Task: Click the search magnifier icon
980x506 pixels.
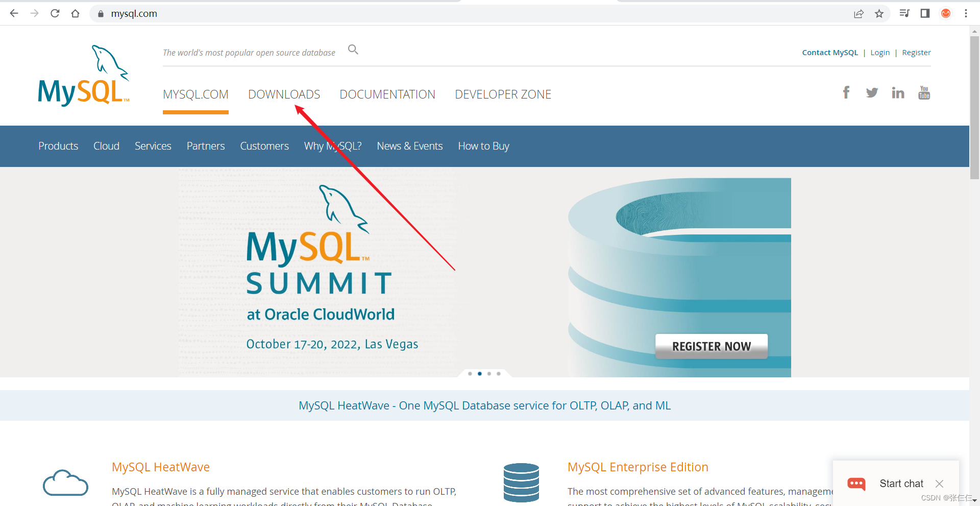Action: coord(353,50)
